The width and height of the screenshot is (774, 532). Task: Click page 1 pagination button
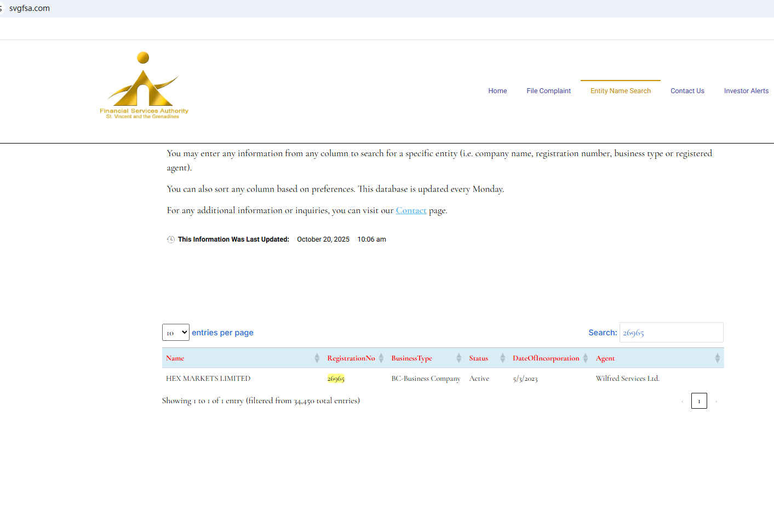(x=699, y=401)
